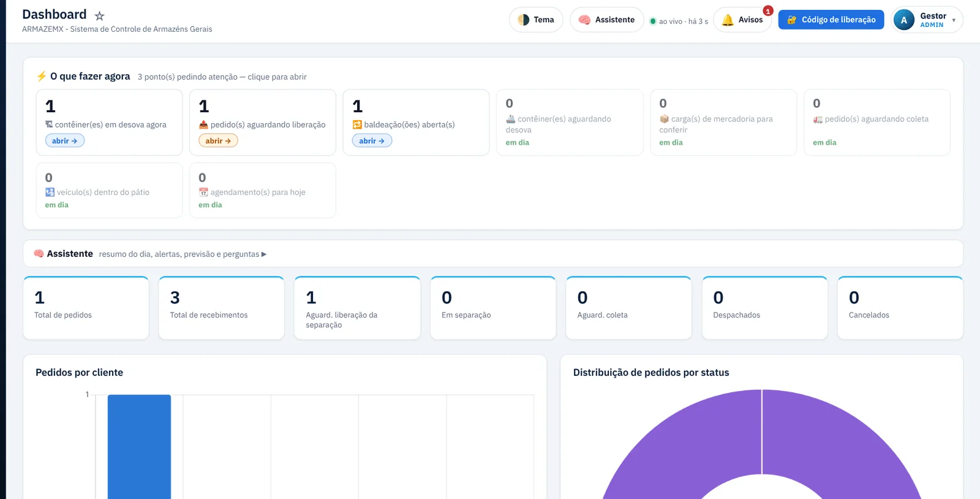This screenshot has width=980, height=499.
Task: Select the veículo dentro do pátio card
Action: pos(109,190)
